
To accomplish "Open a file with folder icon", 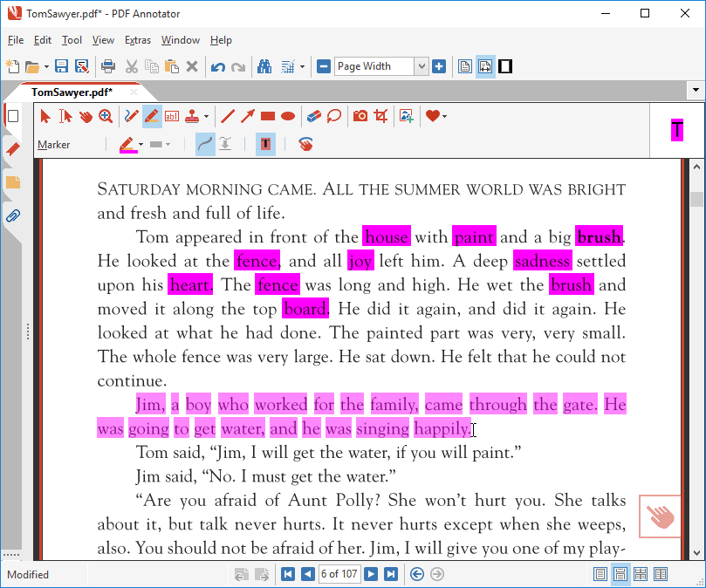I will pyautogui.click(x=32, y=66).
